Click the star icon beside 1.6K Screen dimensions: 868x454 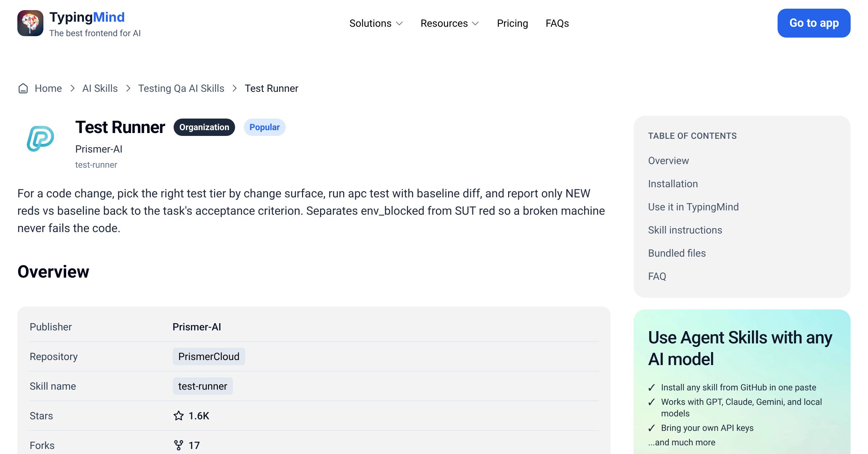tap(179, 416)
